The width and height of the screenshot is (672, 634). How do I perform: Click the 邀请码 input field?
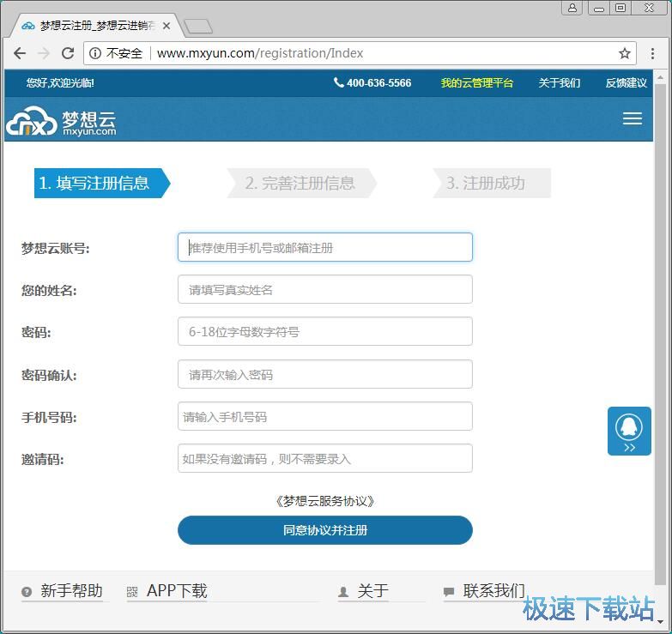pyautogui.click(x=324, y=458)
